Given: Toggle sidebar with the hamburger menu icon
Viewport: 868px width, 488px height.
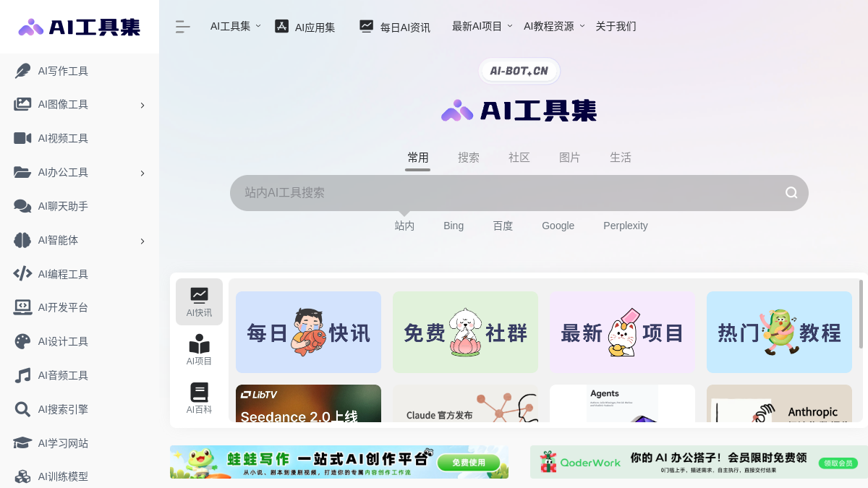Looking at the screenshot, I should point(182,27).
